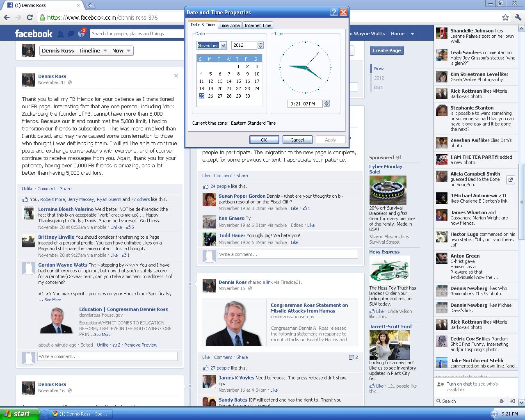
Task: Click Dennis Ross name button on timeline bar
Action: pyautogui.click(x=58, y=50)
